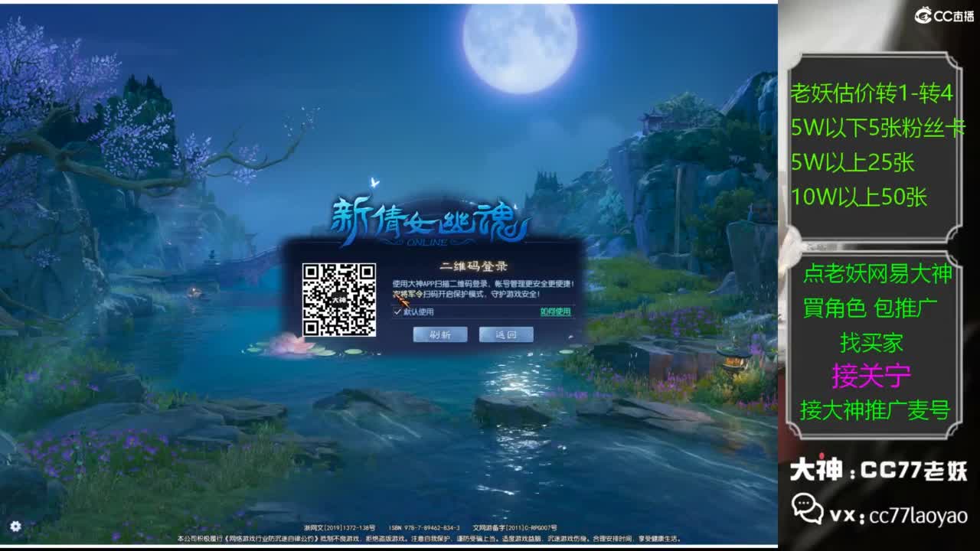This screenshot has width=980, height=551.
Task: Click the 大神 logo in the QR code center
Action: tap(340, 298)
